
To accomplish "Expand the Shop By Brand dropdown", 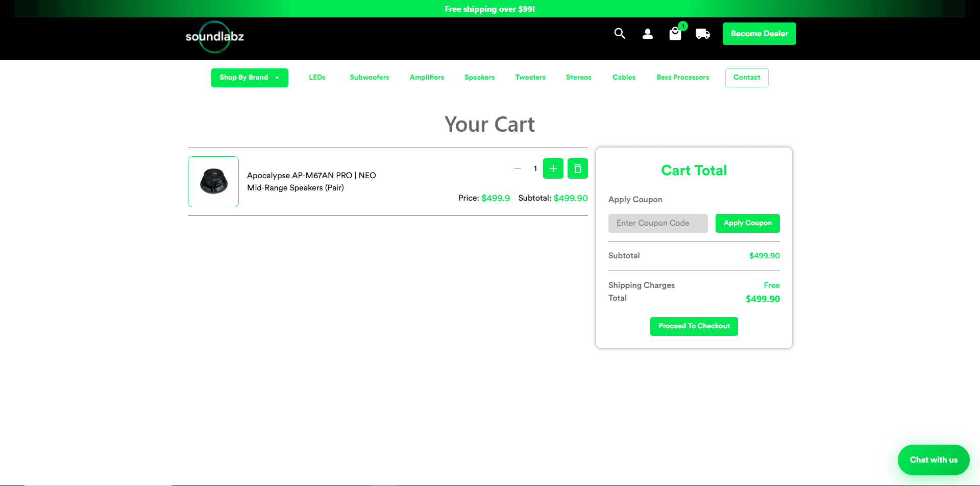I will coord(250,78).
